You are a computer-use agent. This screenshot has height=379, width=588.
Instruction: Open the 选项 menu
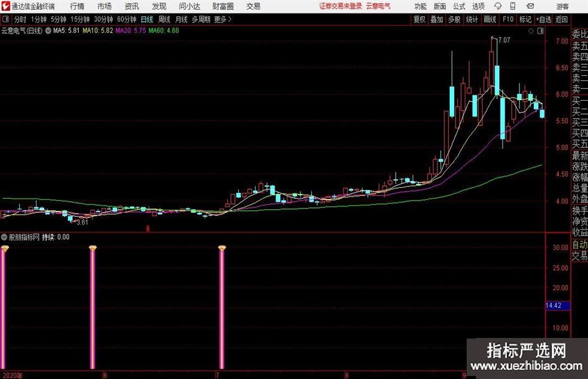pos(478,6)
